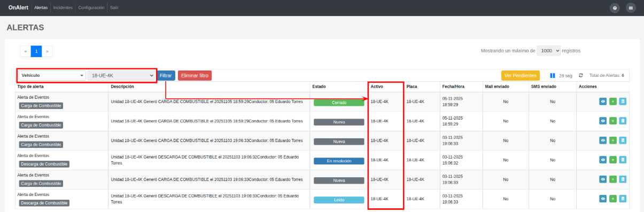
Task: View details of the Cerrado alert via the eye icon
Action: click(x=603, y=101)
